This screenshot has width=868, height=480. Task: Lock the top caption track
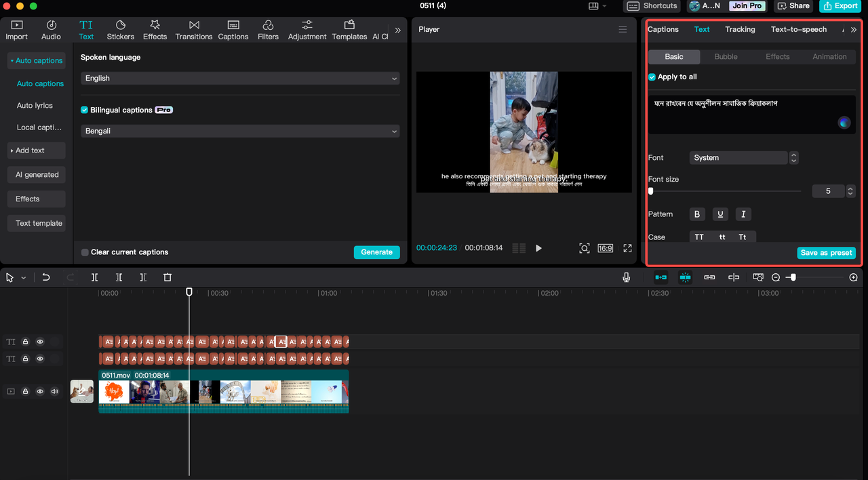[25, 342]
